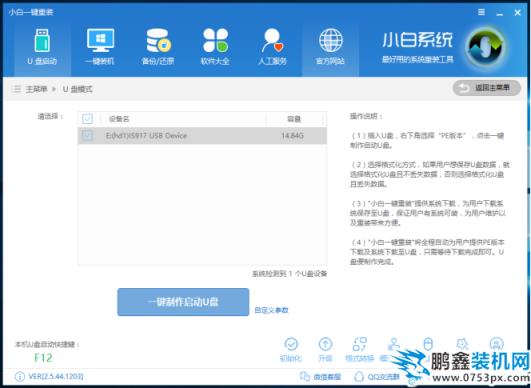The image size is (531, 388).
Task: Click the person-shaped bottom tool icon
Action: pos(394,344)
